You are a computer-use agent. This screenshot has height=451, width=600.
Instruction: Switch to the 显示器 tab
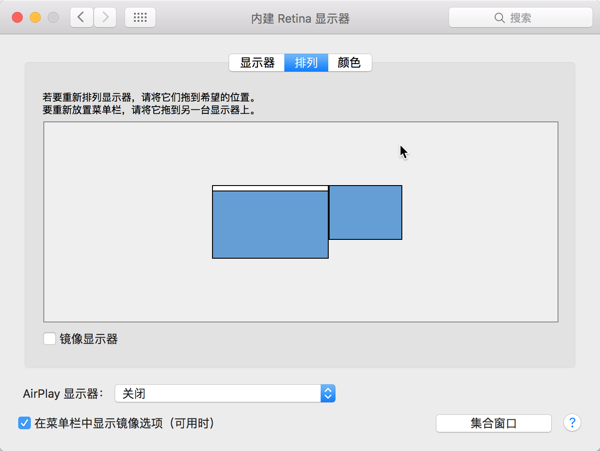tap(257, 62)
